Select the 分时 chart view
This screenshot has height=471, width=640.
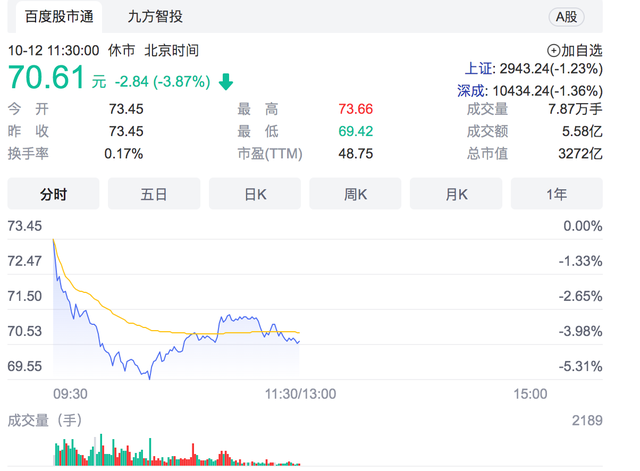[54, 194]
